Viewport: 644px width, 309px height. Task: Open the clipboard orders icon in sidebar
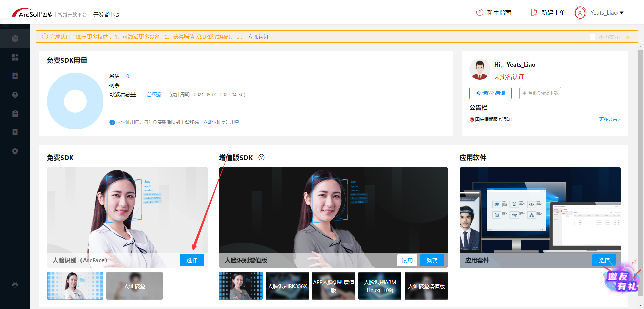[x=15, y=113]
